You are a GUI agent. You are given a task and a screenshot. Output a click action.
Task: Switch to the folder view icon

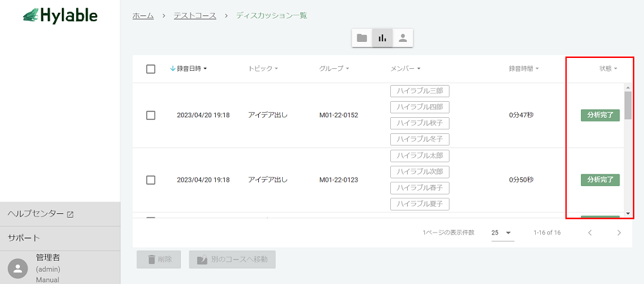[x=362, y=38]
